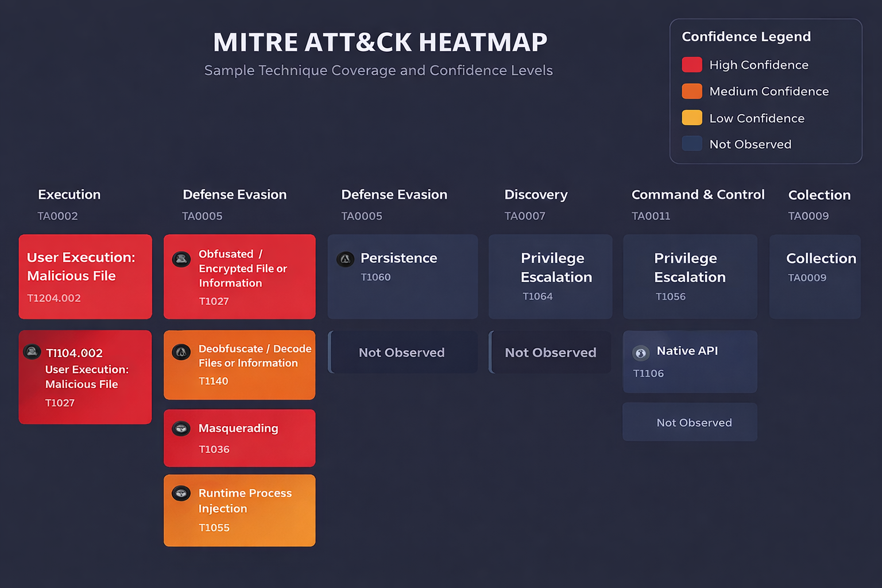Open the User Execution: Malicious File T1204.002 card
The height and width of the screenshot is (588, 882).
pyautogui.click(x=86, y=277)
